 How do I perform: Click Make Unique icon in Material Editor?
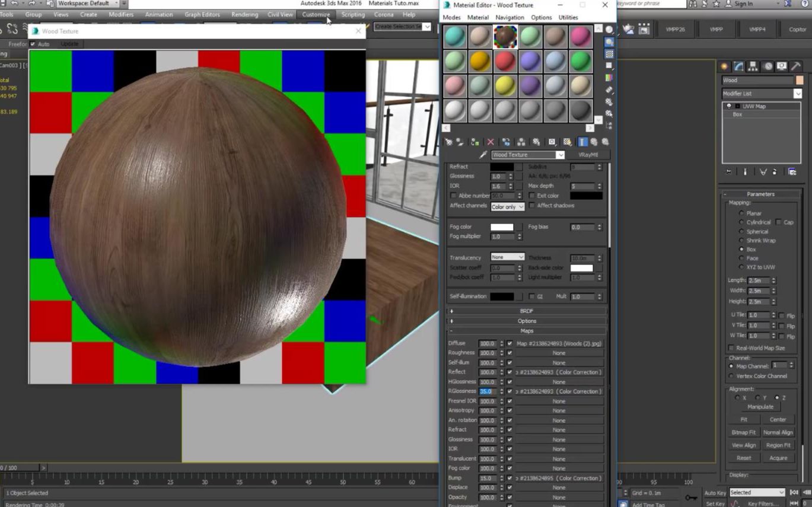(x=521, y=142)
